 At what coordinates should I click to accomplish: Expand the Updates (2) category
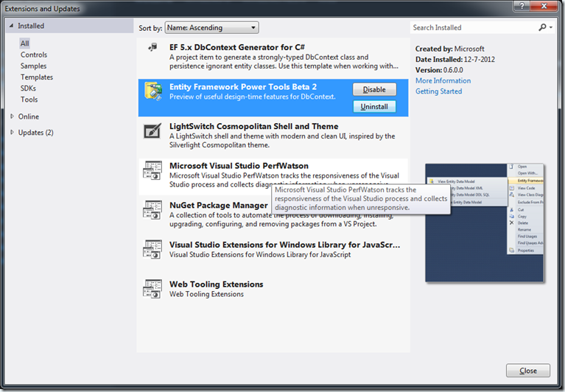coord(13,133)
